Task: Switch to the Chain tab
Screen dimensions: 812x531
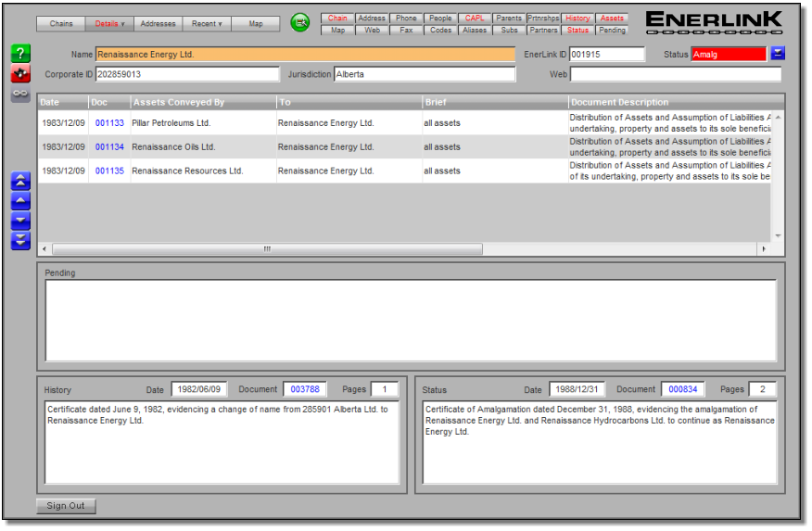Action: click(337, 19)
